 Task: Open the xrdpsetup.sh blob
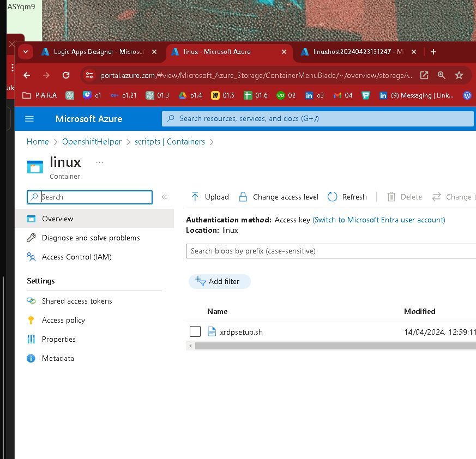click(x=241, y=332)
